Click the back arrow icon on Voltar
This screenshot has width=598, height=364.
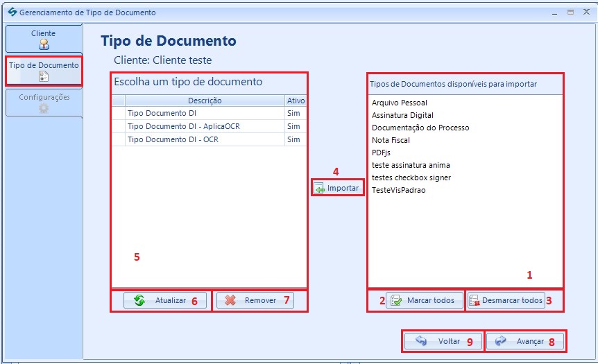coord(421,340)
